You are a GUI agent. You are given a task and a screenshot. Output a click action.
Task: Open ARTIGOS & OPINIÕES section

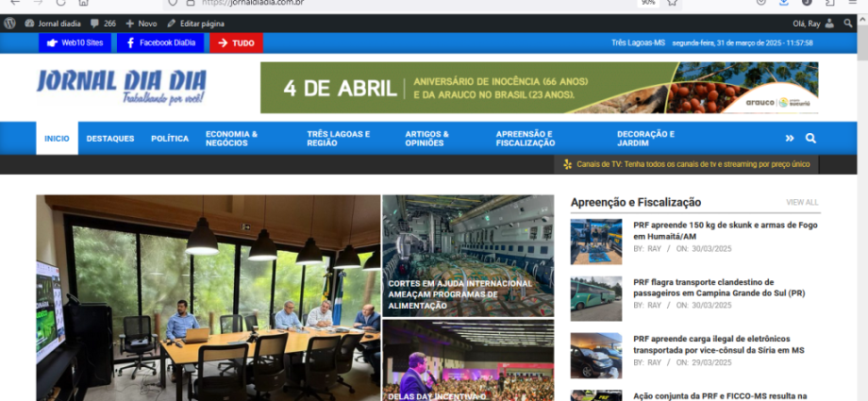(426, 139)
